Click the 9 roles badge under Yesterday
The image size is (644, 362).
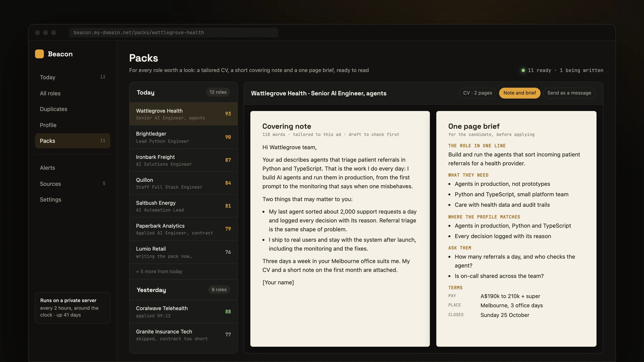point(219,290)
